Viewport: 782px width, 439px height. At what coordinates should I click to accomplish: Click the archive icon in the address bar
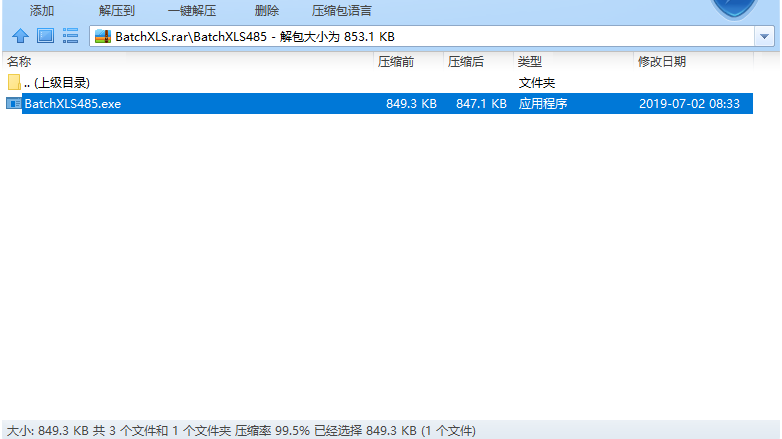click(103, 36)
